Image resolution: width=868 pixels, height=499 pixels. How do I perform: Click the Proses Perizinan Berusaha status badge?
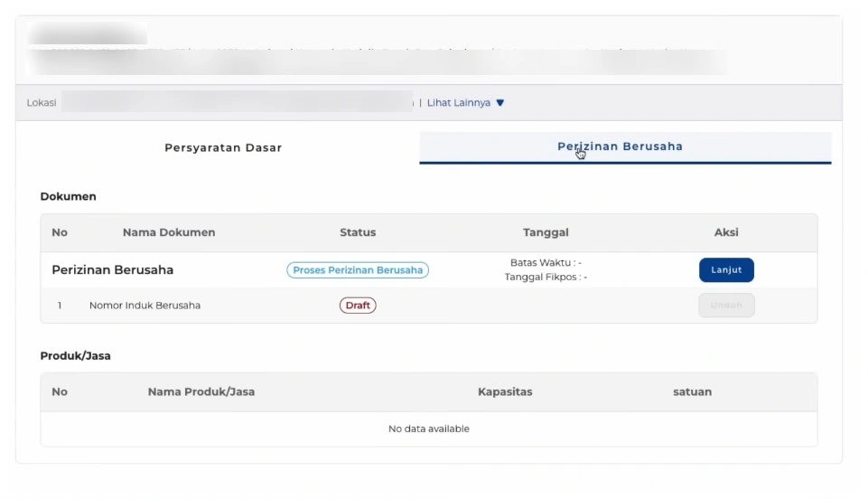[358, 270]
